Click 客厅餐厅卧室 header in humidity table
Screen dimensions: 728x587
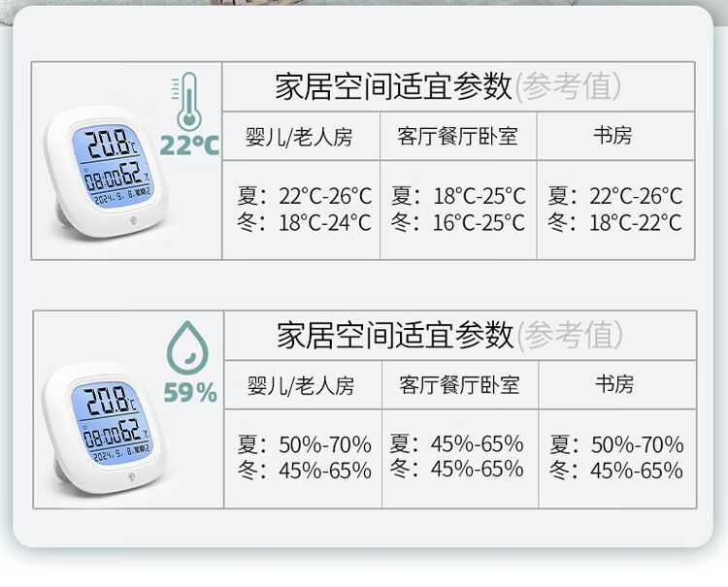click(459, 386)
